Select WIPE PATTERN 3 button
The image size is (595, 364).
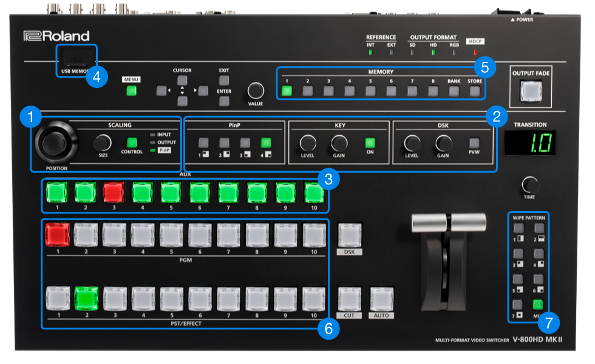coord(518,254)
